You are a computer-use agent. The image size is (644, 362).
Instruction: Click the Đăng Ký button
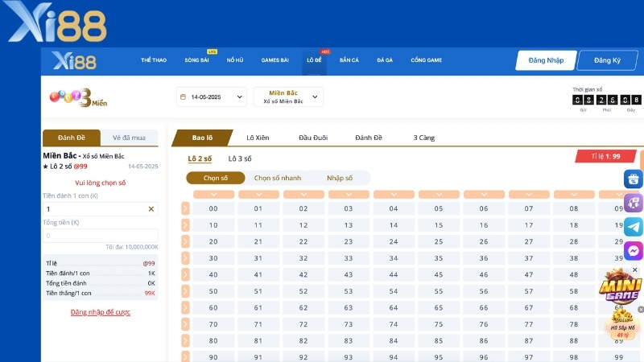(x=607, y=60)
